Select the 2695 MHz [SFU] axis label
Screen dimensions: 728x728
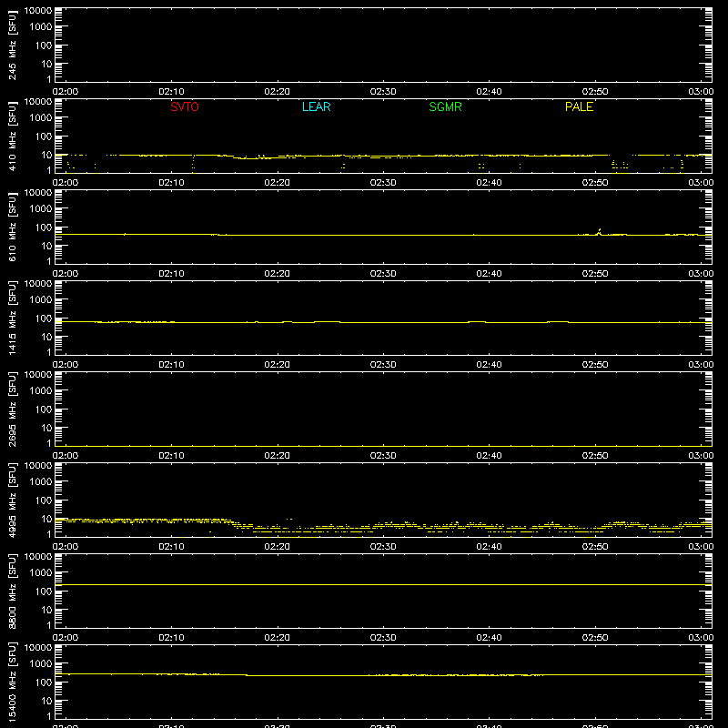12,409
